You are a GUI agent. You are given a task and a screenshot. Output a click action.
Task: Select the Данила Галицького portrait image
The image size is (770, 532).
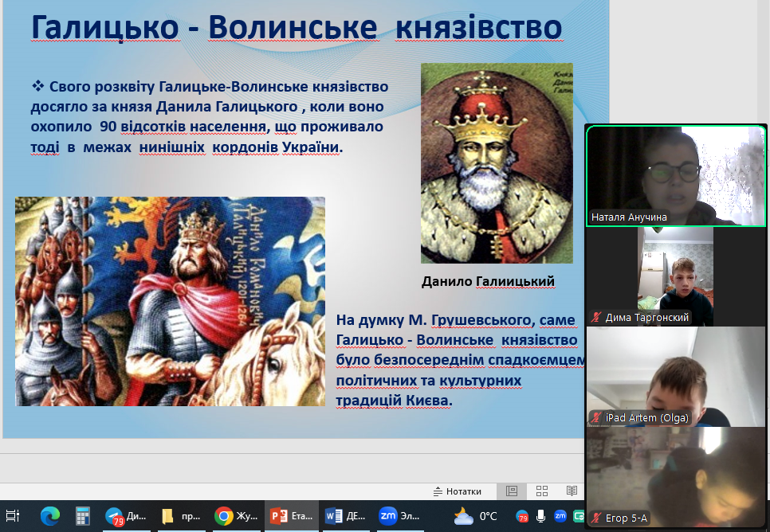pyautogui.click(x=497, y=163)
